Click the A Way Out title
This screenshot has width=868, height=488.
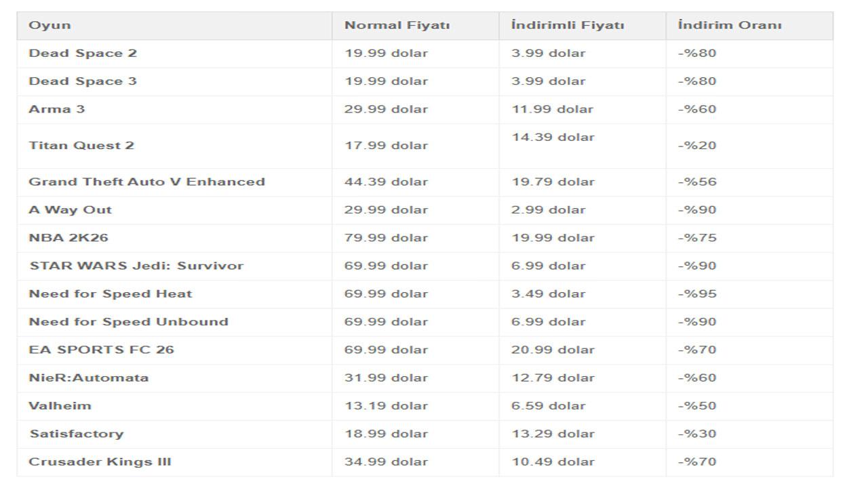tap(70, 210)
